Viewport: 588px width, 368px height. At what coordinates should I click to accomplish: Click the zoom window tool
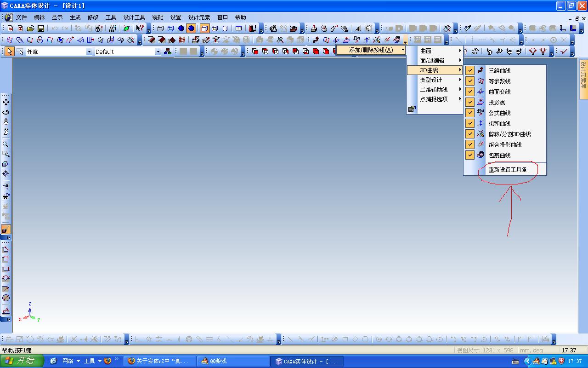pos(6,154)
